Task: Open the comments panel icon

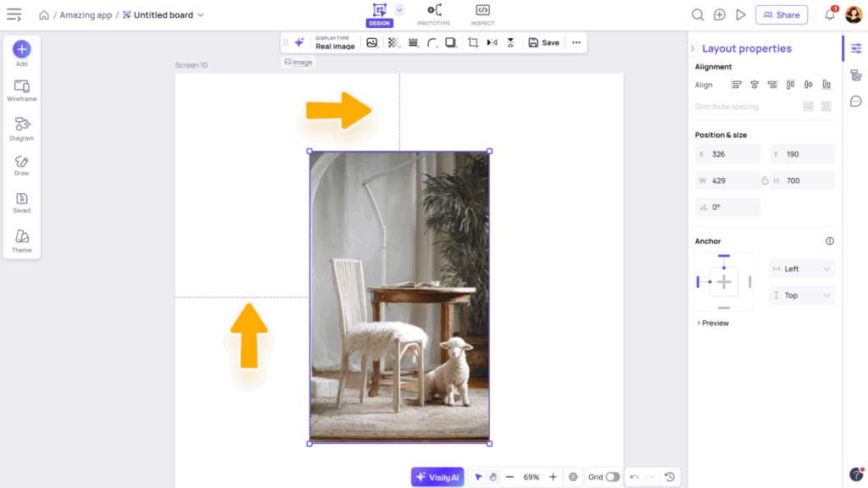Action: 855,102
